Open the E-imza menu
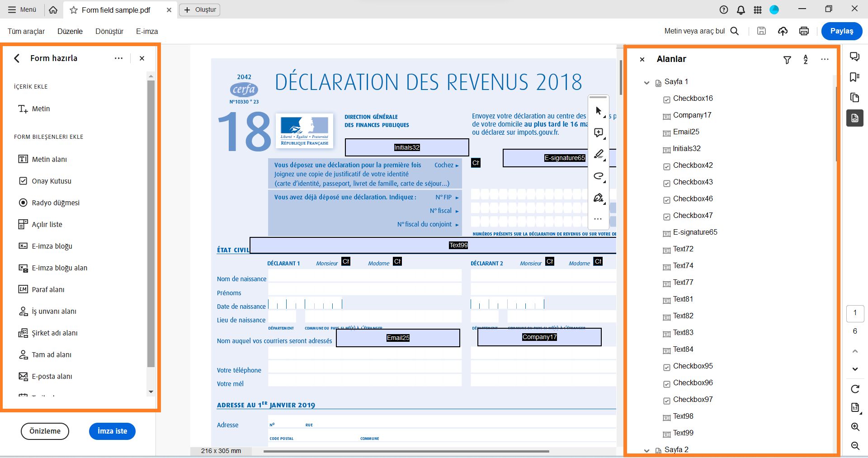This screenshot has height=458, width=868. pyautogui.click(x=147, y=31)
